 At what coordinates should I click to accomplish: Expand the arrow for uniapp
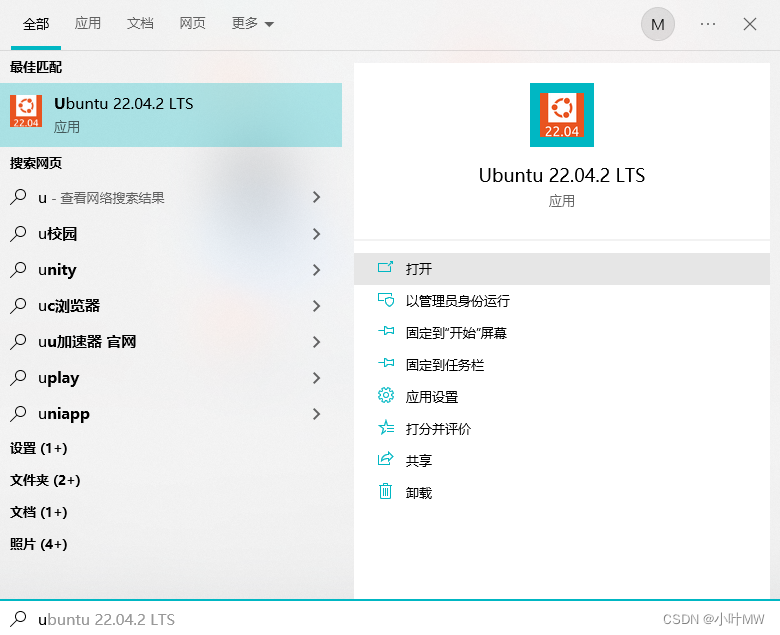point(316,414)
